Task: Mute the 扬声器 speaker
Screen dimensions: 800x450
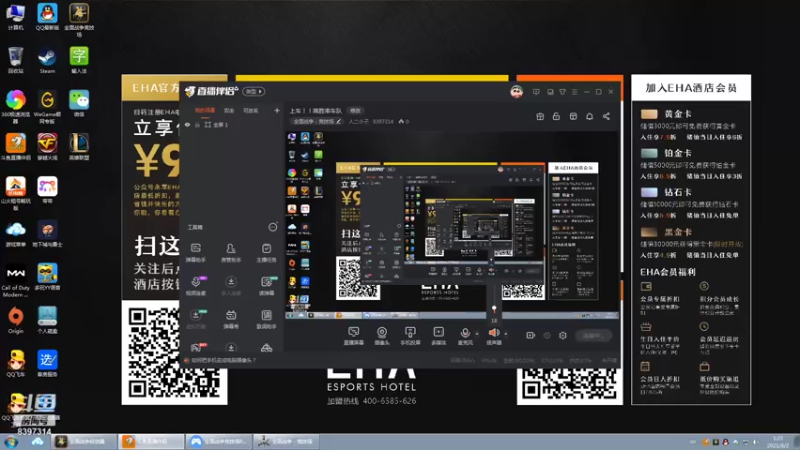Action: (493, 336)
